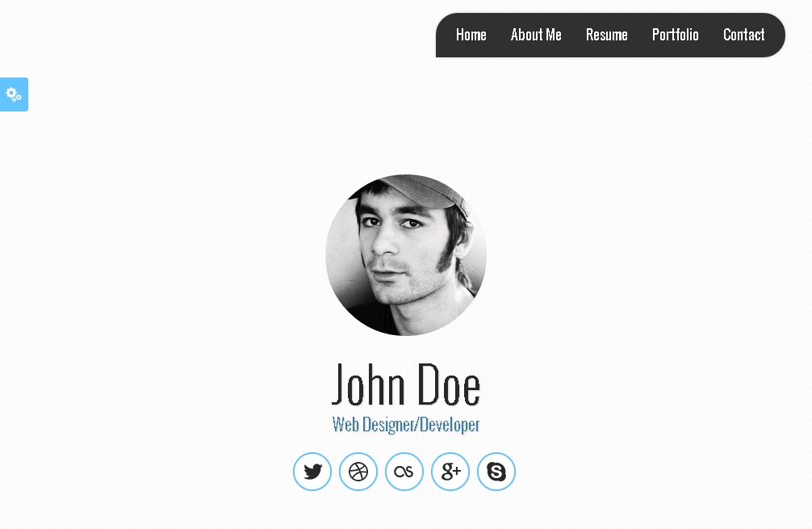Viewport: 812px width, 529px height.
Task: Select the John Doe name heading
Action: coord(406,384)
